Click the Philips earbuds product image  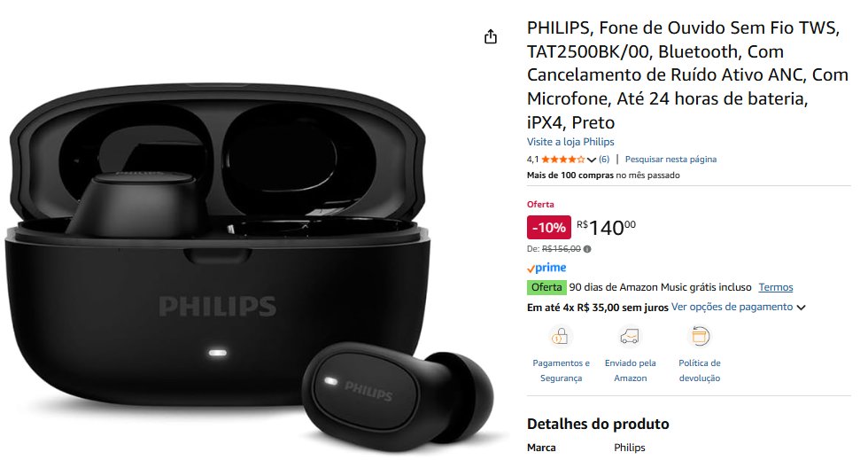click(249, 266)
